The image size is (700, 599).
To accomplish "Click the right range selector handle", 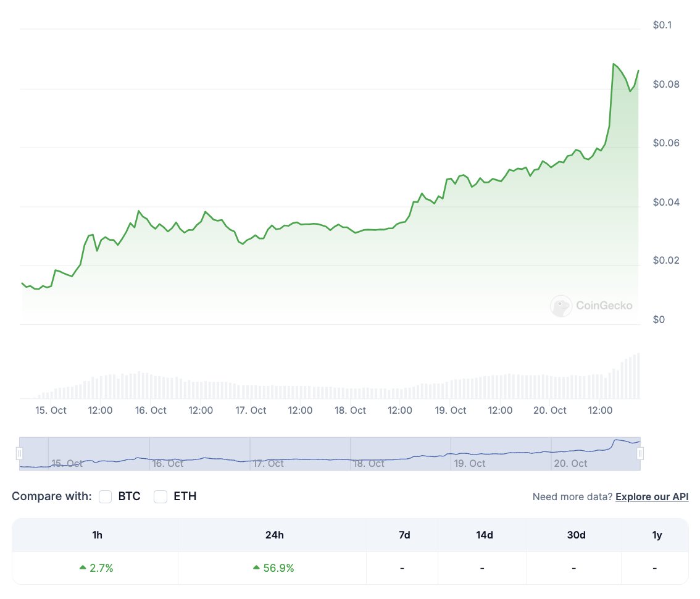I will pyautogui.click(x=640, y=453).
